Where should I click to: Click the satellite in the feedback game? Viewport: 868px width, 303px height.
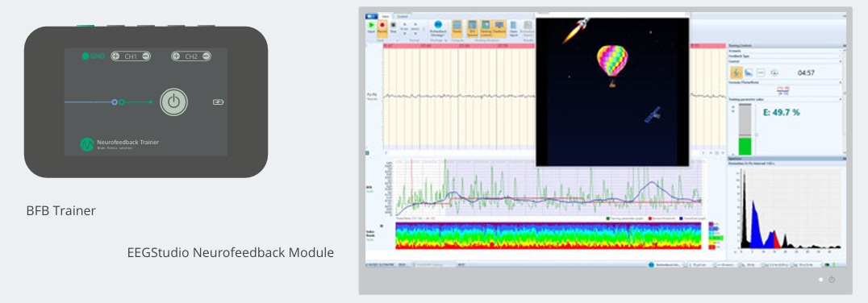click(652, 114)
